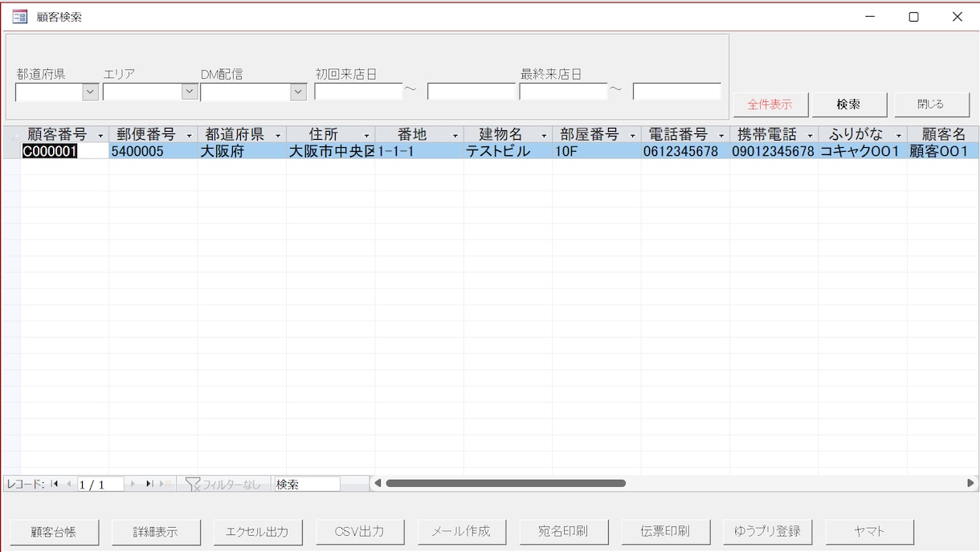Select cell 顧客001
Screen dimensions: 980x552
click(x=943, y=151)
